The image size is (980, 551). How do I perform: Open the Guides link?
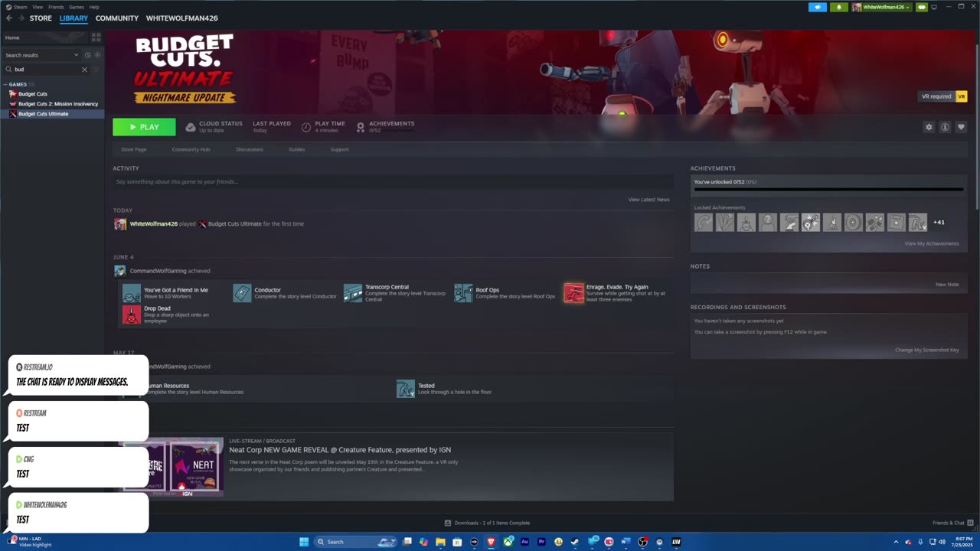[x=297, y=149]
